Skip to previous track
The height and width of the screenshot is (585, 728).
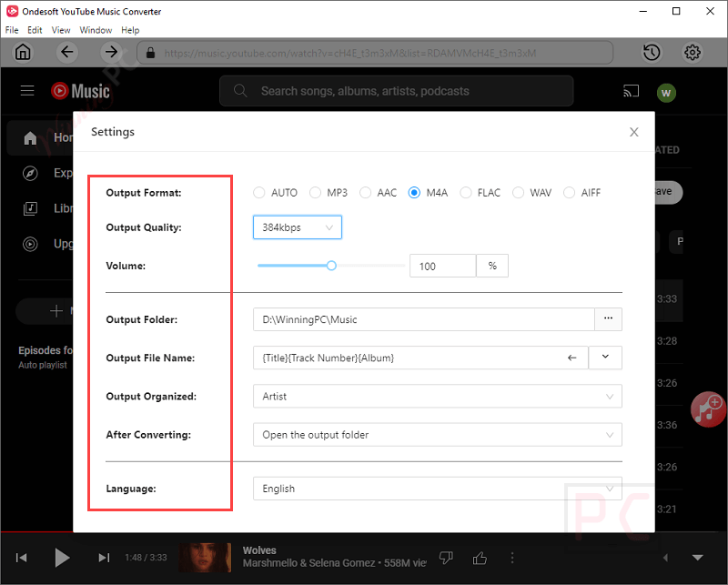(x=21, y=558)
